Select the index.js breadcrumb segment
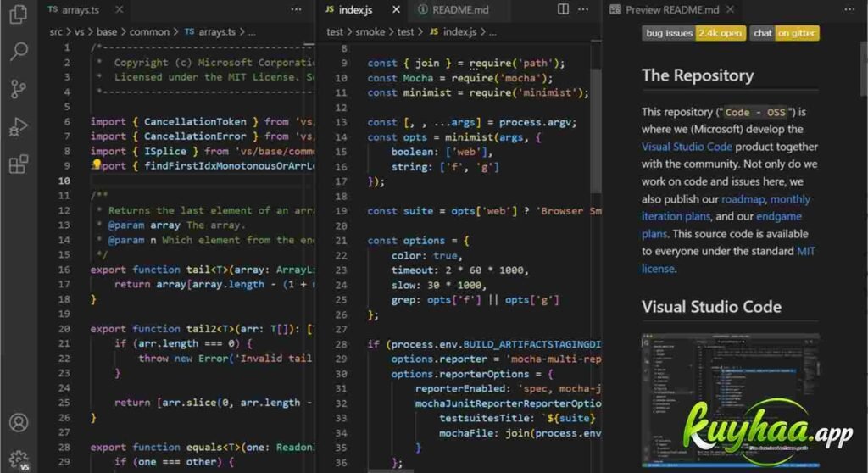This screenshot has width=868, height=473. pos(459,32)
